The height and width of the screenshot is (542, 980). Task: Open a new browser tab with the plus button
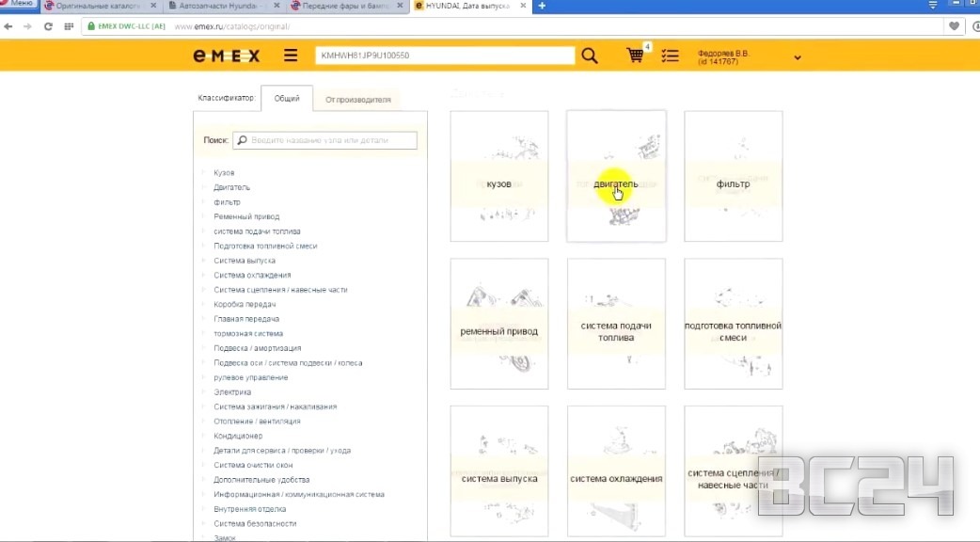(542, 7)
